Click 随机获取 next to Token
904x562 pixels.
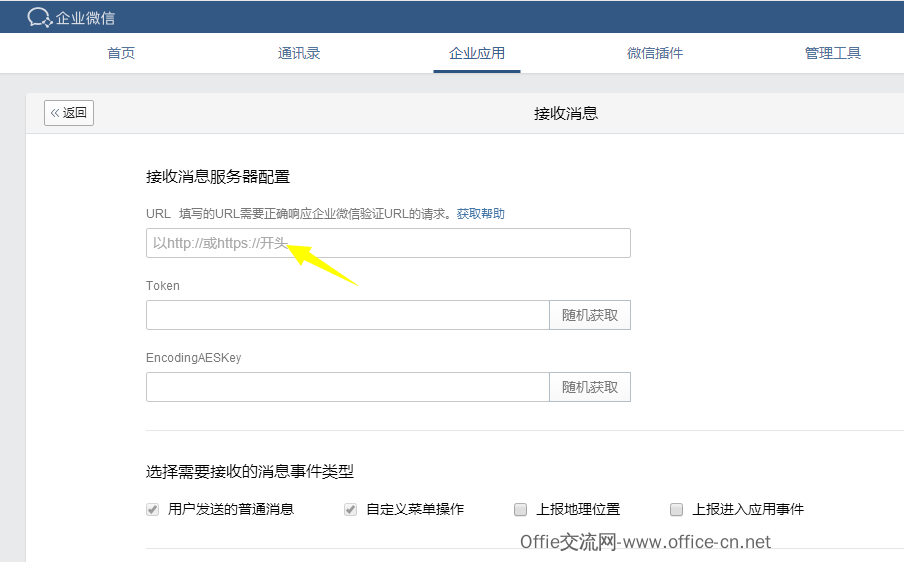[590, 315]
